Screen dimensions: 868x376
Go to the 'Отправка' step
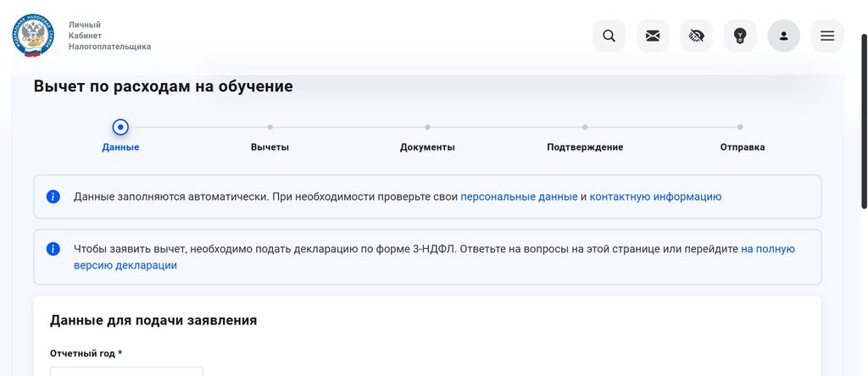coord(743,147)
